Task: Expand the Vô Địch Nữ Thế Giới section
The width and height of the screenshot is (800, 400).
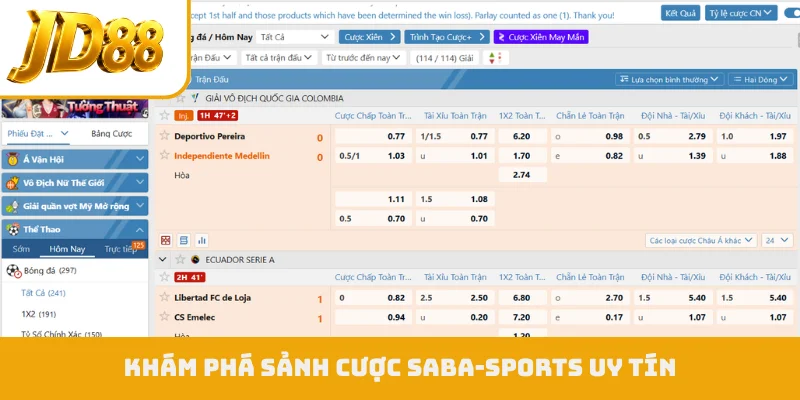Action: tap(140, 183)
